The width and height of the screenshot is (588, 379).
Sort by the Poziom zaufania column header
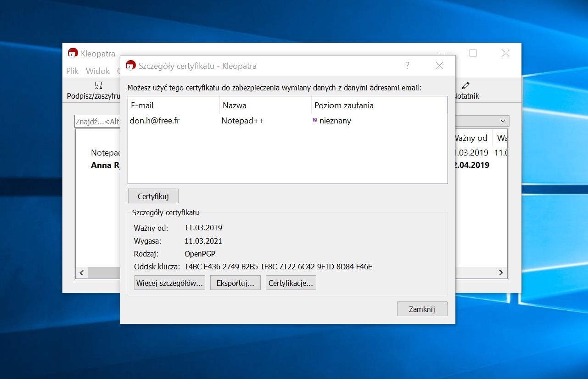tap(344, 106)
